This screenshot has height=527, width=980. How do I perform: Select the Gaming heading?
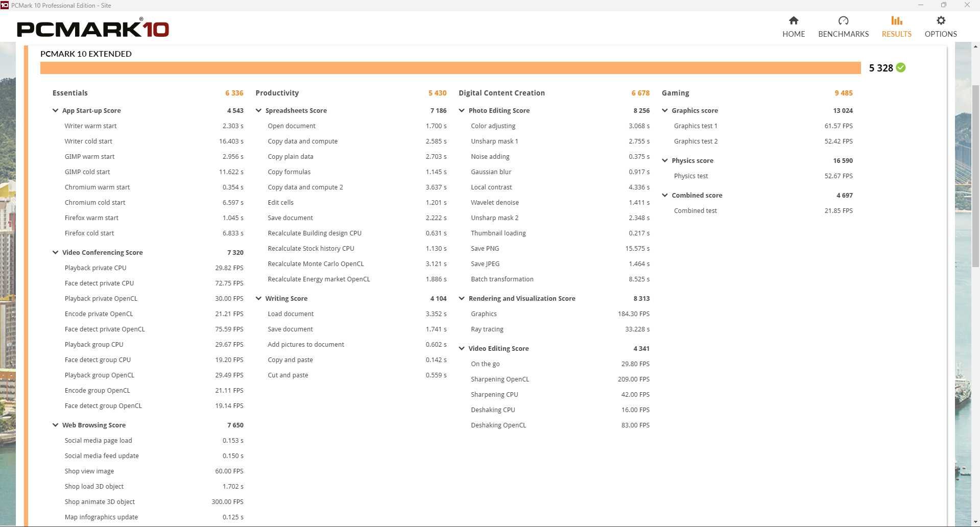click(x=675, y=93)
